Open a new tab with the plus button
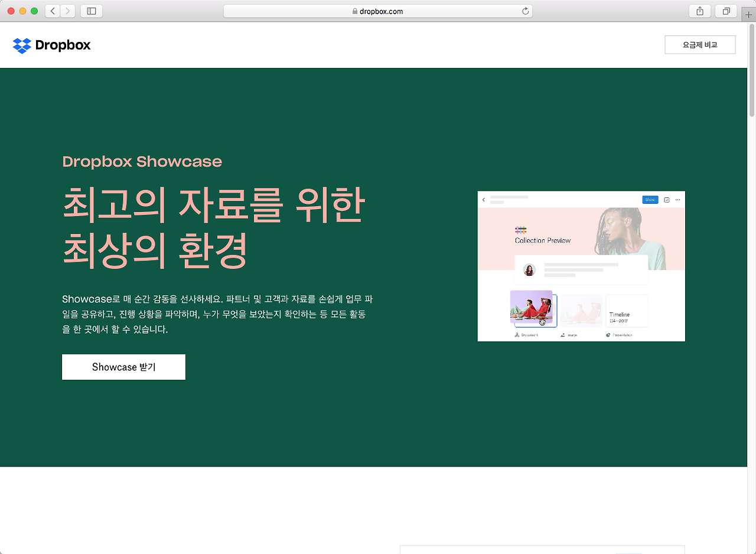 pos(749,15)
